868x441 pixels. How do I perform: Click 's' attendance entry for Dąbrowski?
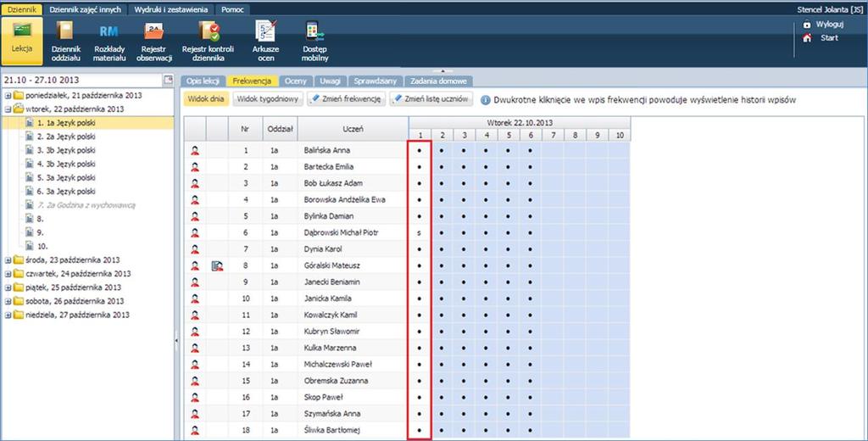(x=419, y=232)
